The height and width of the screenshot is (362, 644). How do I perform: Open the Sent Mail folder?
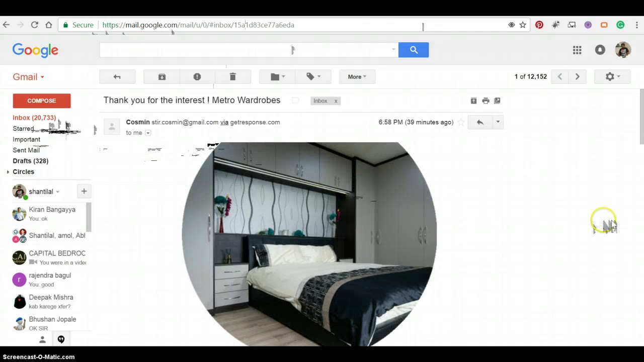pos(26,150)
